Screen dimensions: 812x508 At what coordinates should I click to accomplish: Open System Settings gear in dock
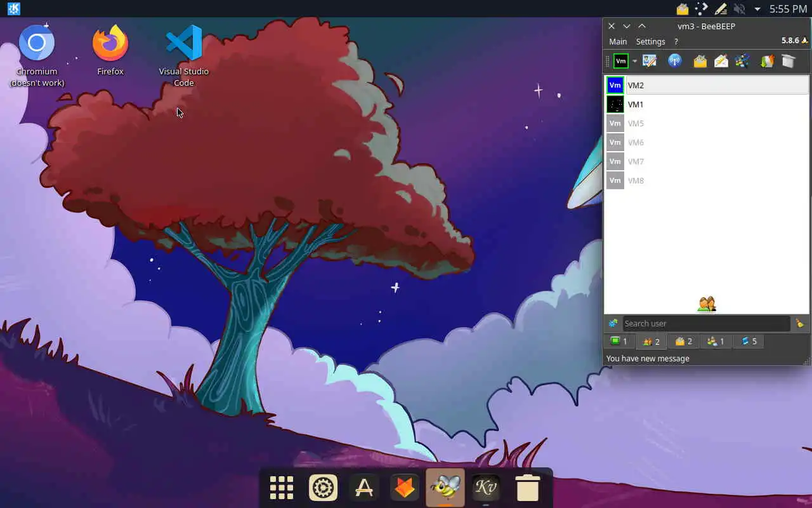[x=323, y=488]
